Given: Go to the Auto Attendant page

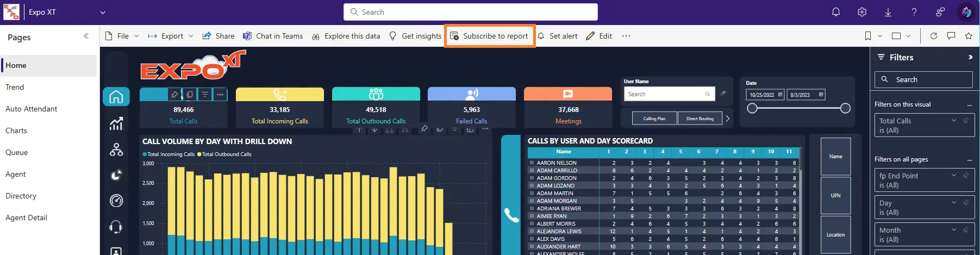Looking at the screenshot, I should (32, 109).
